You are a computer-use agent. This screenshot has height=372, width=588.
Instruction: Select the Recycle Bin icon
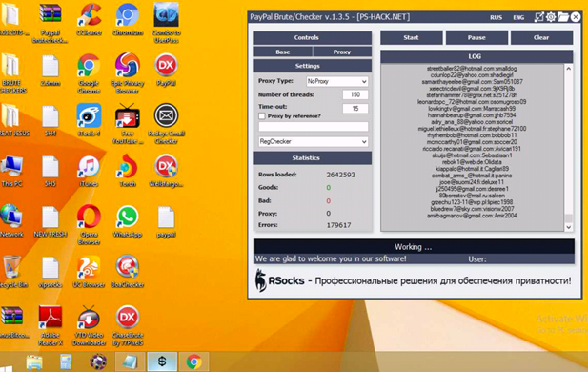pyautogui.click(x=12, y=272)
